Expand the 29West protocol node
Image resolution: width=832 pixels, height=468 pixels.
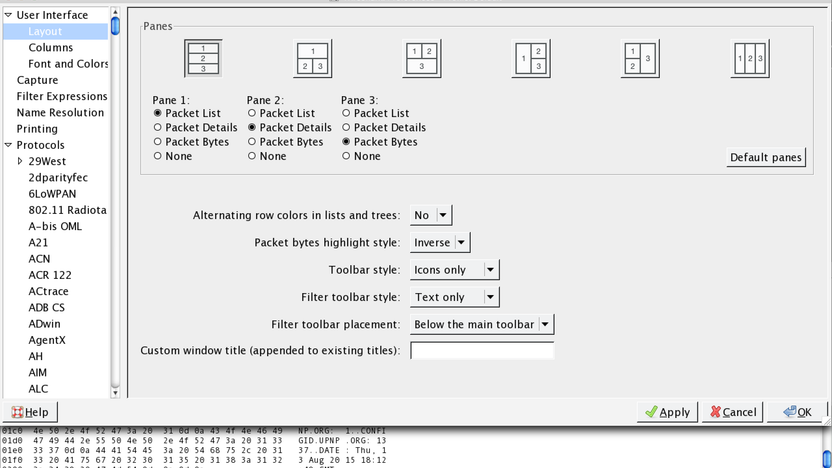click(x=20, y=161)
